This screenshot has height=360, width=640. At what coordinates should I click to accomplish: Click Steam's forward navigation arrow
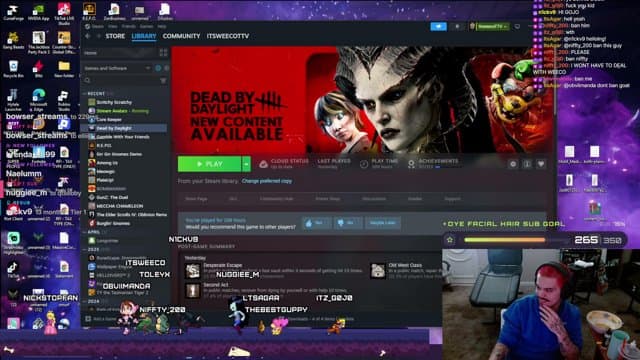(x=98, y=36)
